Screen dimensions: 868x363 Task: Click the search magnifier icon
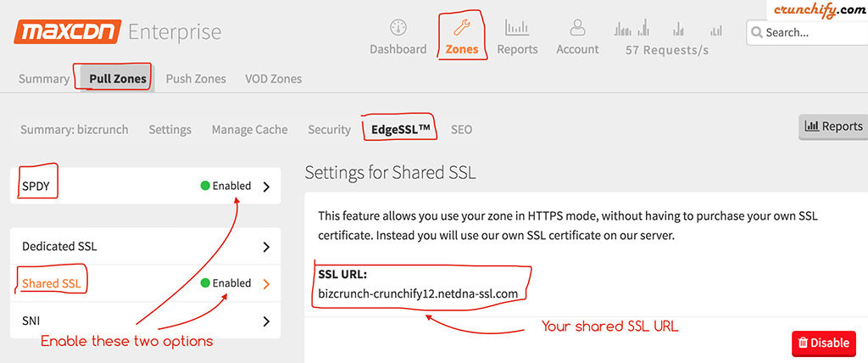[755, 32]
